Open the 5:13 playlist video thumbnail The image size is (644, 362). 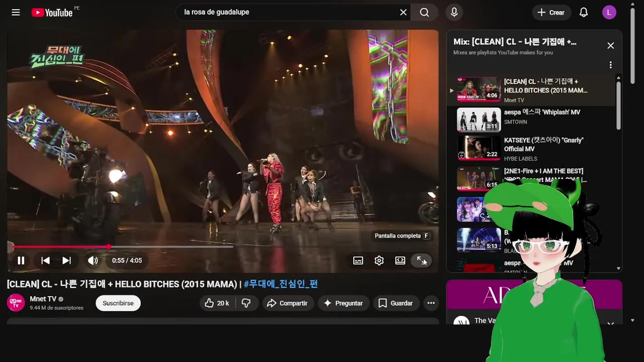pyautogui.click(x=479, y=240)
